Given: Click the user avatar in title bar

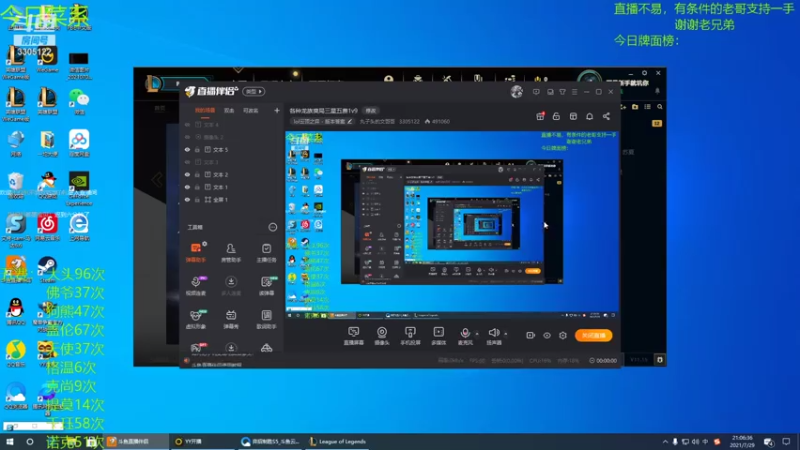Looking at the screenshot, I should point(516,92).
